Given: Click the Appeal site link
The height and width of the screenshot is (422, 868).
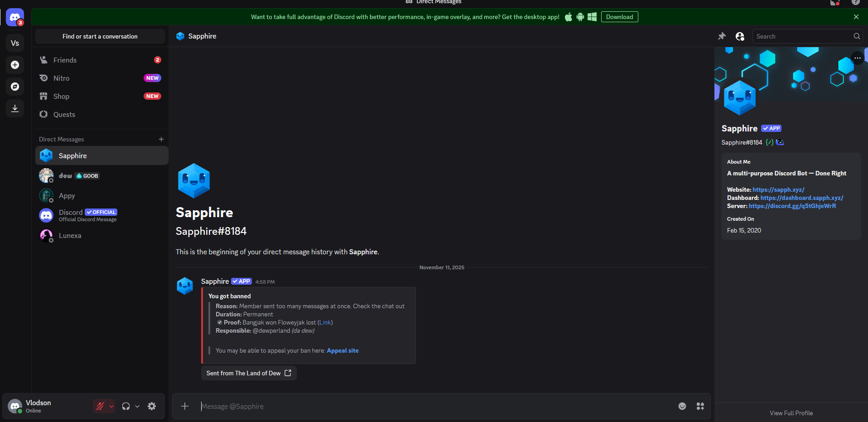Looking at the screenshot, I should [342, 350].
